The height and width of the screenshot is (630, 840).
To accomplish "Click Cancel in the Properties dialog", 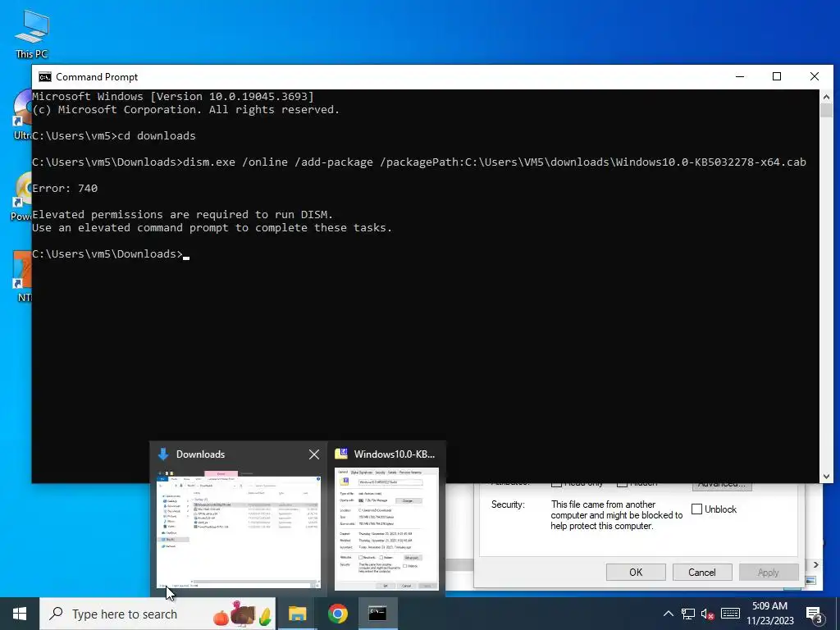I will (702, 572).
